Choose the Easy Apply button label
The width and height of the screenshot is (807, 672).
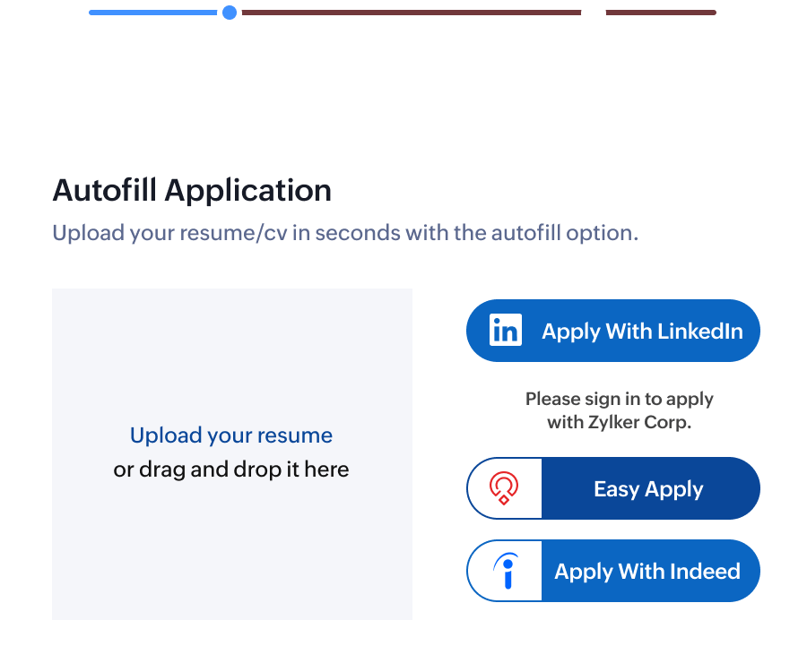[x=648, y=489]
